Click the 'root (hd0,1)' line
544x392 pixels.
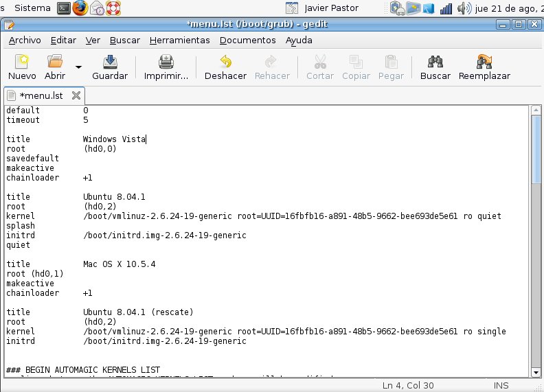[35, 274]
